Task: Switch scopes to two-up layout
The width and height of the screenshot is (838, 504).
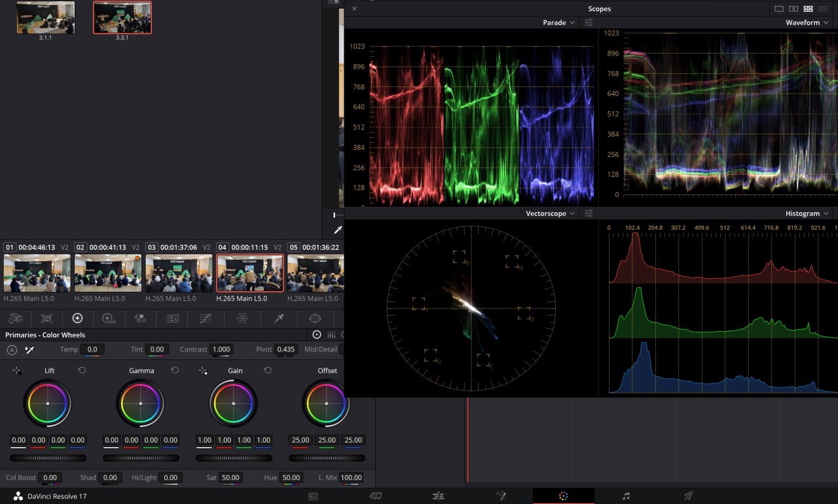Action: point(793,9)
